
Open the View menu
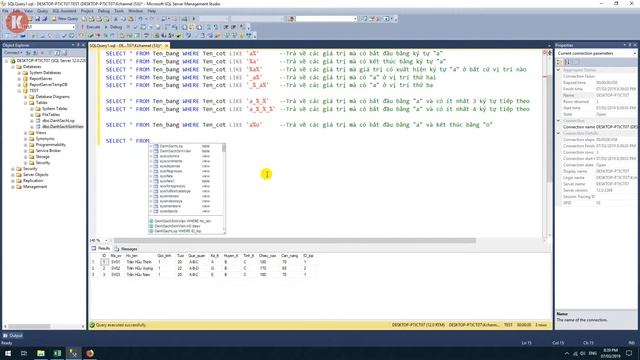point(28,11)
